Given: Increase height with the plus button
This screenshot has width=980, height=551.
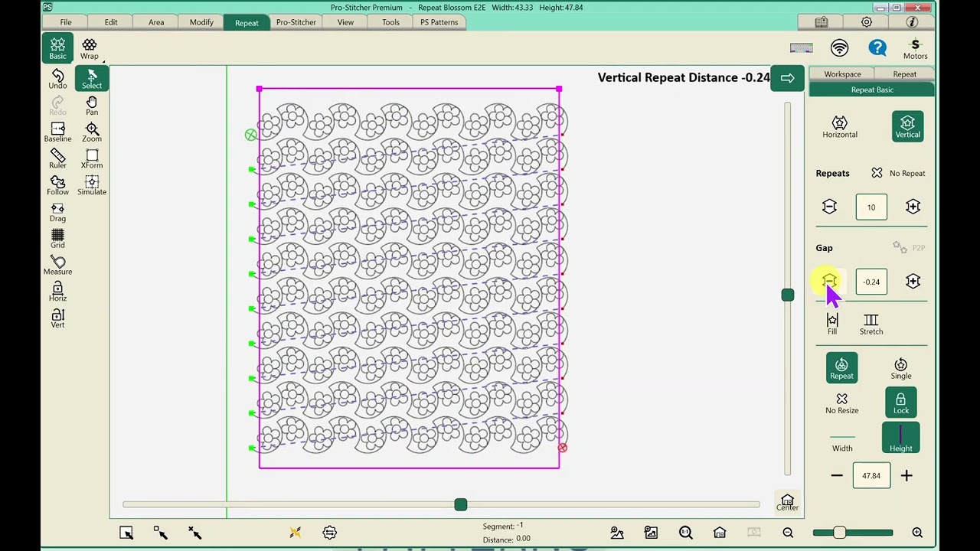Looking at the screenshot, I should click(x=906, y=475).
